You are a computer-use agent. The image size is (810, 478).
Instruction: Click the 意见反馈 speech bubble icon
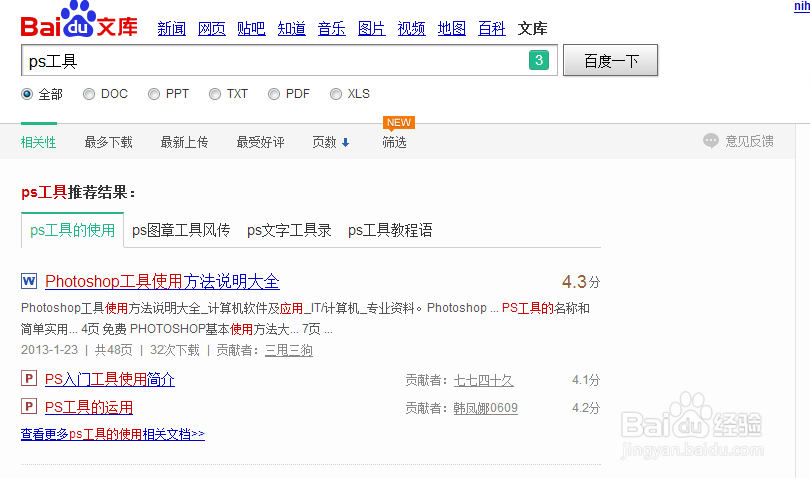(x=711, y=141)
